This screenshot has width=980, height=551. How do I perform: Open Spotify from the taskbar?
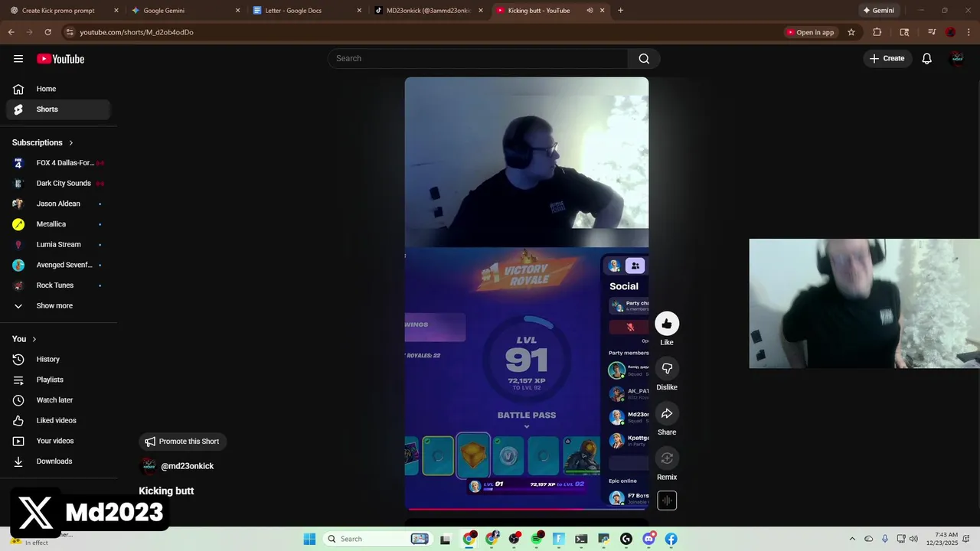tap(537, 539)
